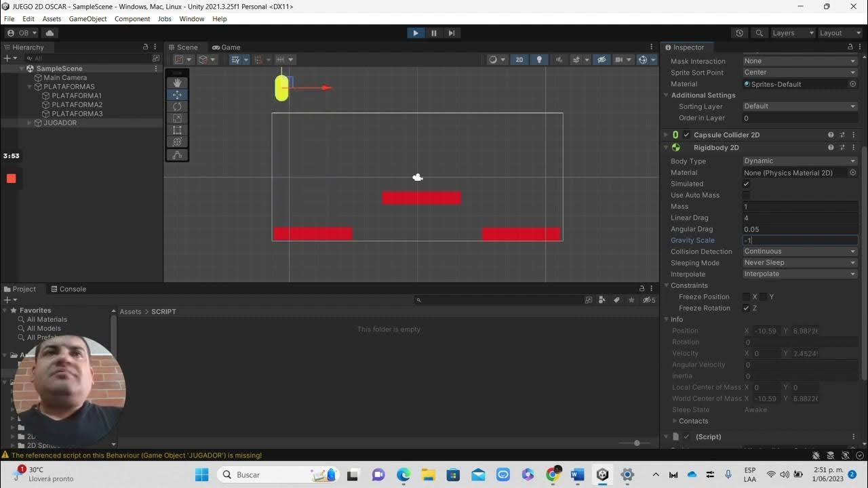Toggle Freeze Position Y checkbox

(x=764, y=297)
